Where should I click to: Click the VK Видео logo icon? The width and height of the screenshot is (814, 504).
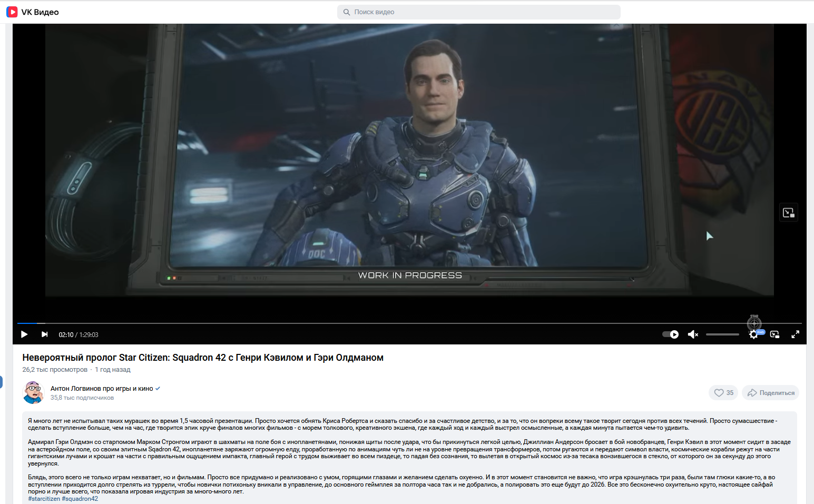pyautogui.click(x=12, y=12)
